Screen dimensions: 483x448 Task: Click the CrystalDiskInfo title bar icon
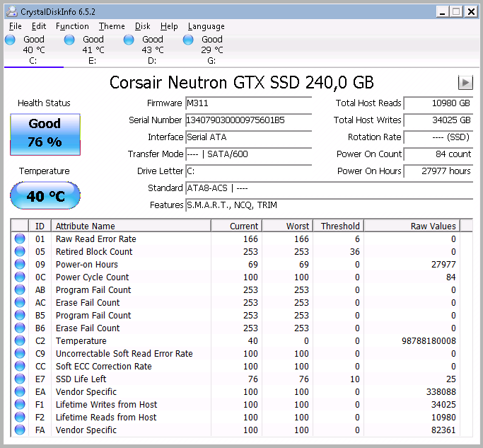[x=12, y=12]
